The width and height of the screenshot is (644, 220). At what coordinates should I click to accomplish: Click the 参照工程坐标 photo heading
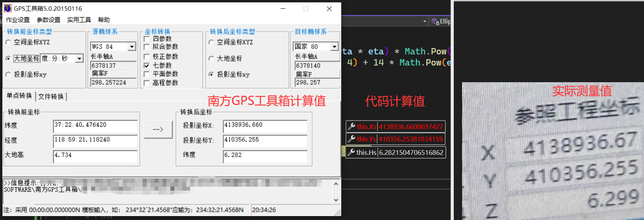point(577,111)
